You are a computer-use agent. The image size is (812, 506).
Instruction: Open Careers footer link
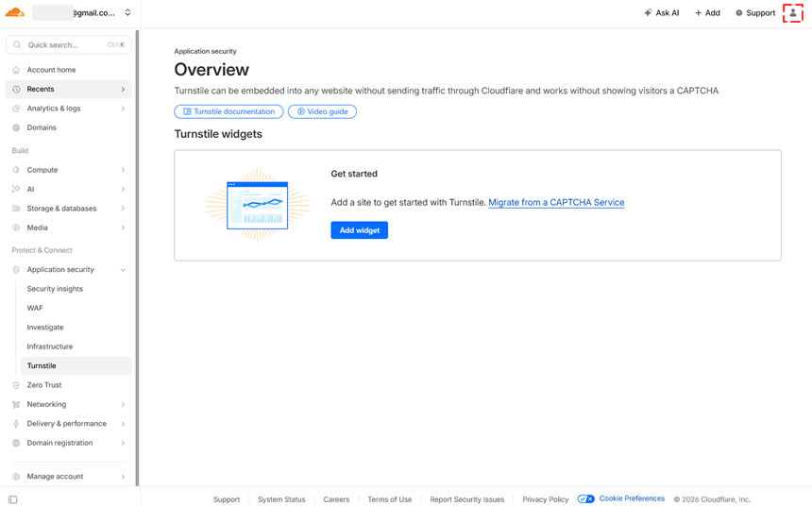pos(336,499)
